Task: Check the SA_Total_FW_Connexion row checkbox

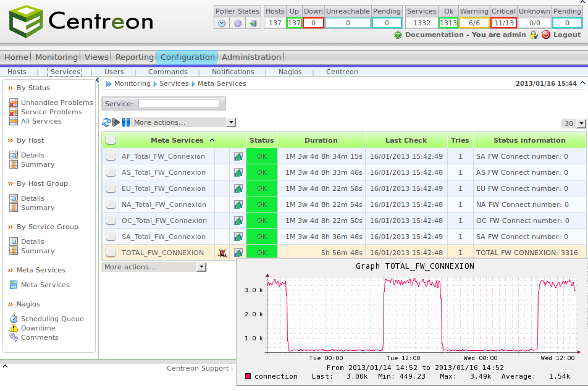Action: (111, 237)
